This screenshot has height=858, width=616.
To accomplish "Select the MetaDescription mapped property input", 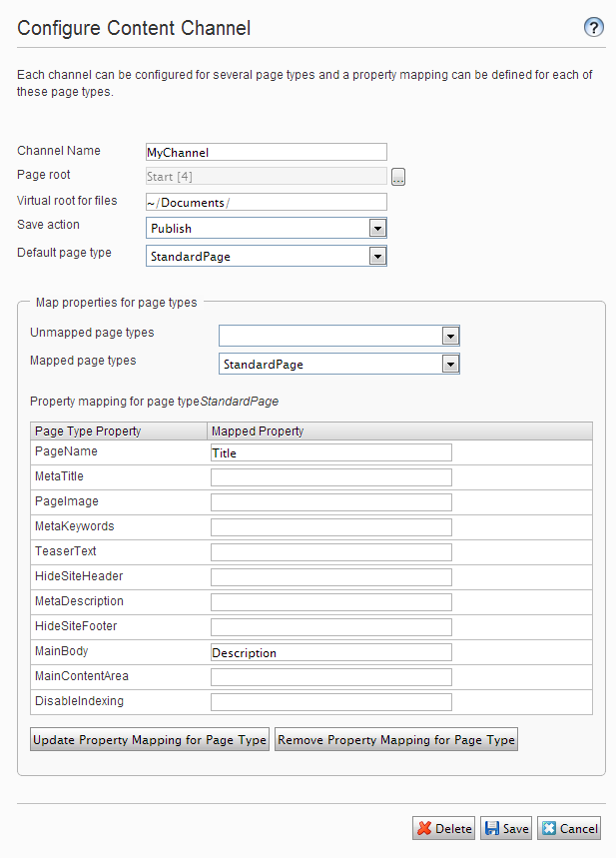I will 330,602.
